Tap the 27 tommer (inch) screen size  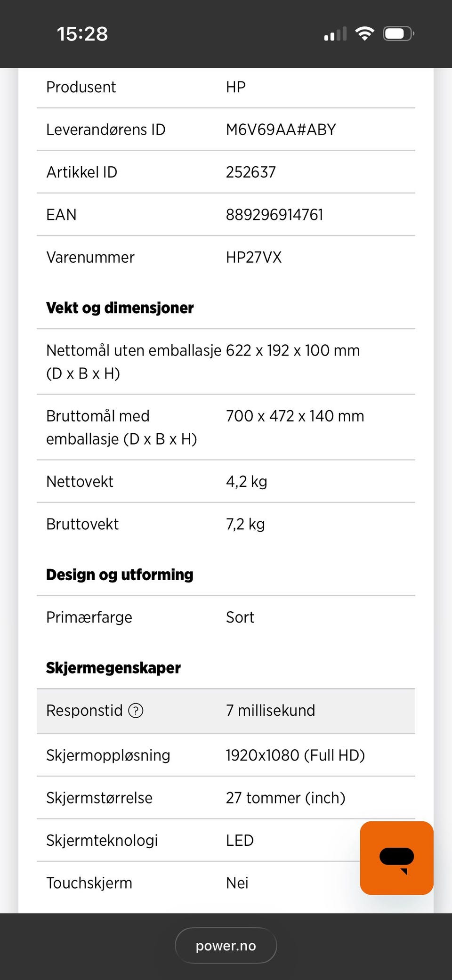click(286, 798)
